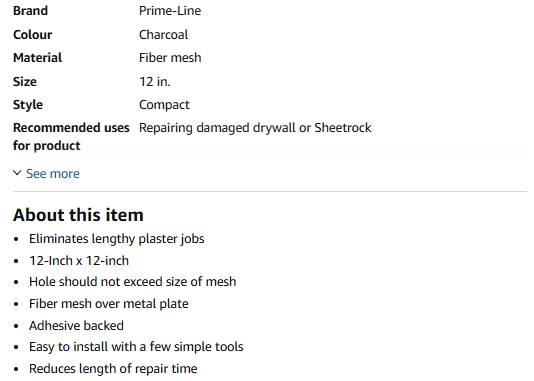This screenshot has height=381, width=534.
Task: Expand the See more chevron icon
Action: (17, 173)
